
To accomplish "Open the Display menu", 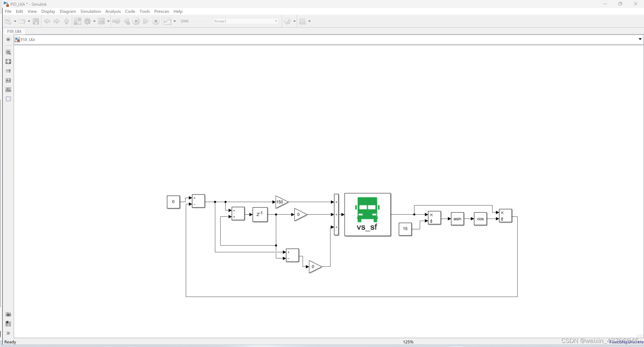I will click(x=48, y=11).
